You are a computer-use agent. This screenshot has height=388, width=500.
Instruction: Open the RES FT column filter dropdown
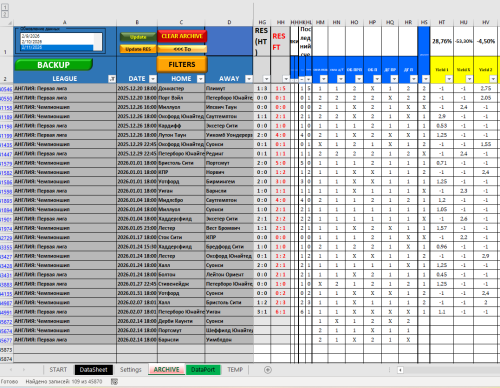point(286,79)
